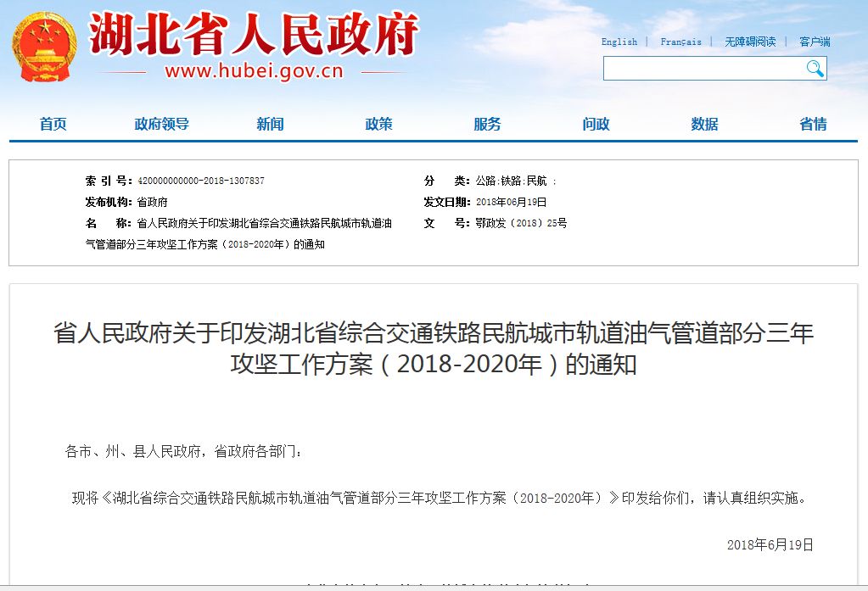868x591 pixels.
Task: Click the search magnifier icon
Action: 815,69
